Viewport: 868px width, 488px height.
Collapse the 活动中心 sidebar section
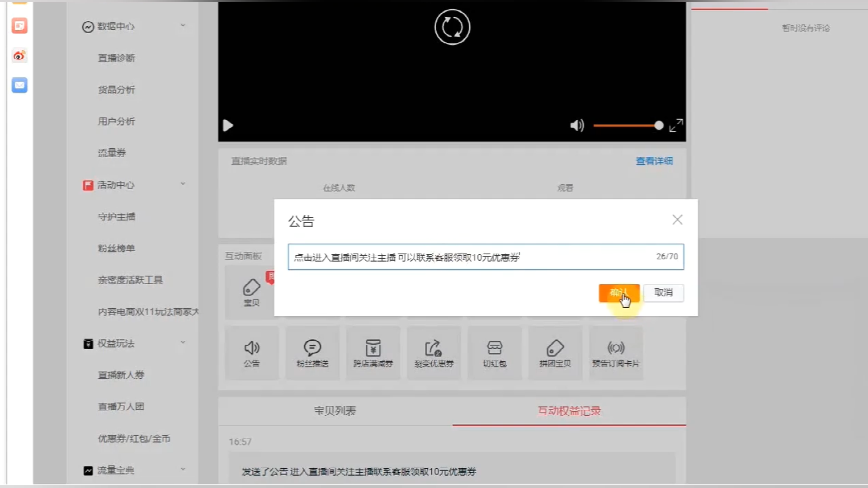click(x=183, y=183)
